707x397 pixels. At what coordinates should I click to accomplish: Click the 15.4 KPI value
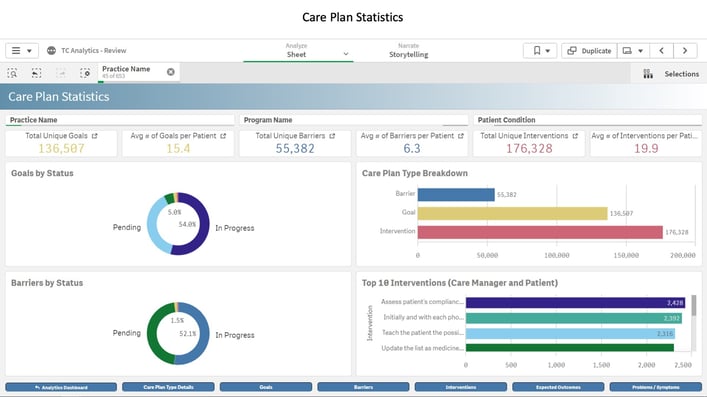[x=178, y=148]
